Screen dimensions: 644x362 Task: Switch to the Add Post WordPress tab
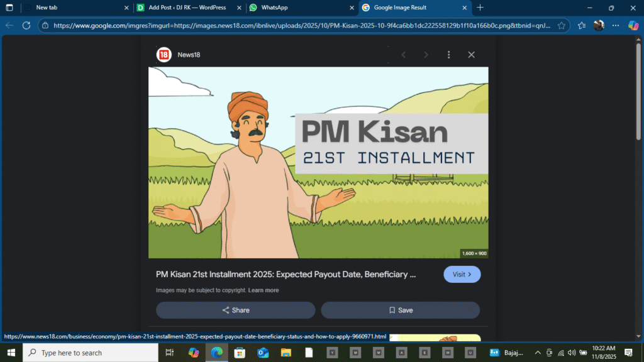182,8
